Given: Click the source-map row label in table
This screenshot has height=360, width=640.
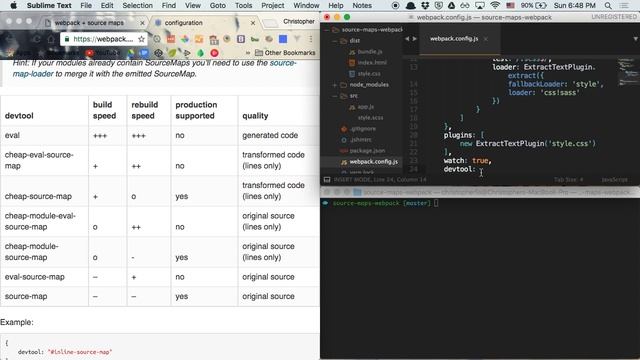Looking at the screenshot, I should pyautogui.click(x=26, y=296).
